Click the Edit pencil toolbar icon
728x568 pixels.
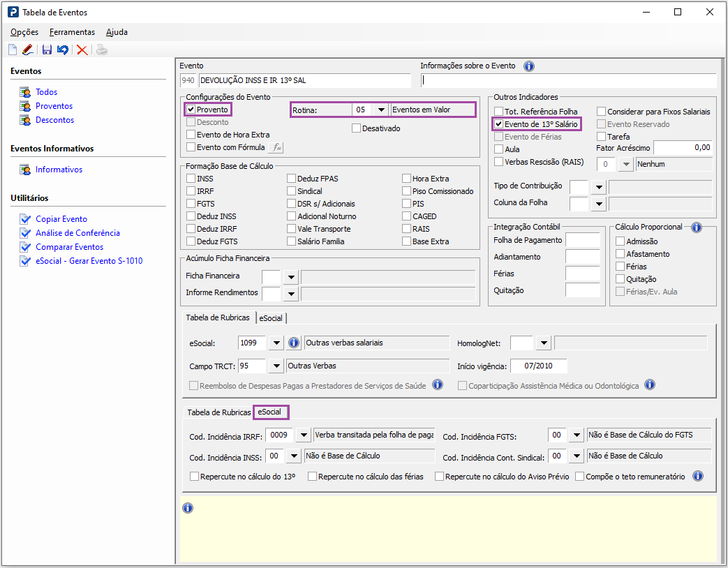(27, 50)
